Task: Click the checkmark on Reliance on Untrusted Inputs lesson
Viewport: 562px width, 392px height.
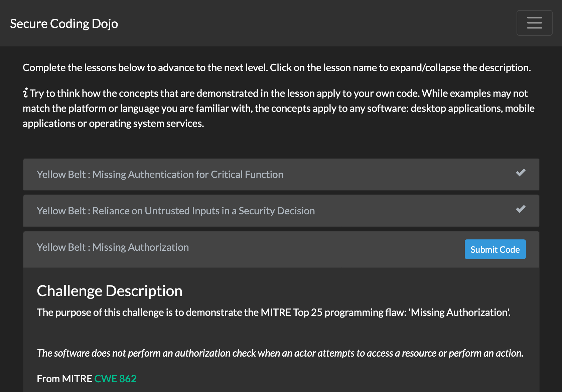Action: coord(521,209)
